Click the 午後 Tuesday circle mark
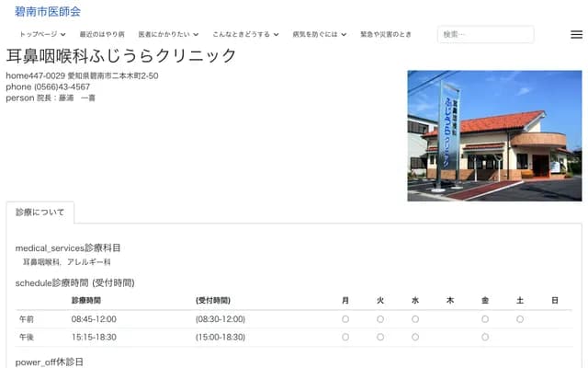Screen dimensions: 588x368 pyautogui.click(x=380, y=338)
